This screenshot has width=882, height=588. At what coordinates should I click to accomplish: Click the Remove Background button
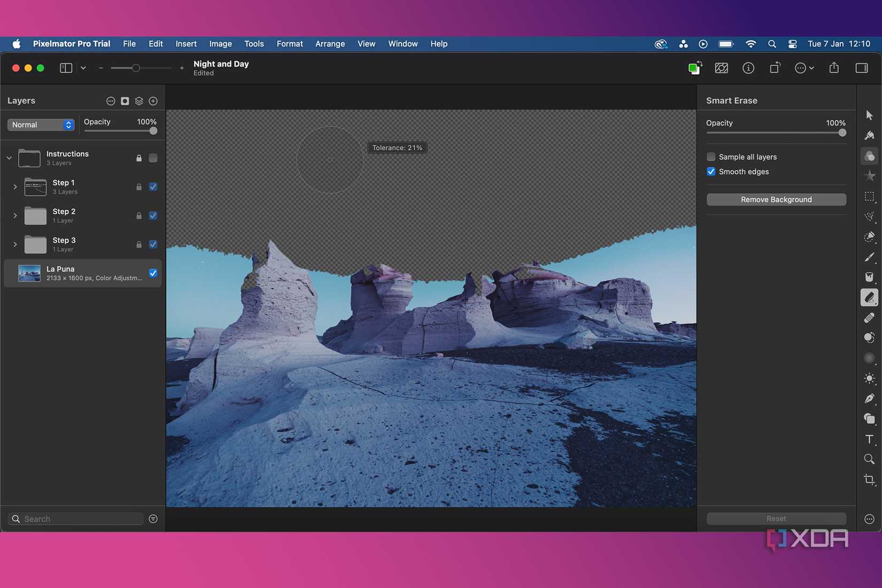tap(776, 199)
